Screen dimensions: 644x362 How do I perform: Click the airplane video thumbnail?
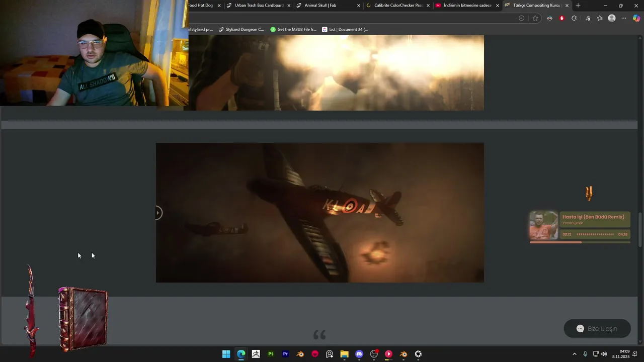[320, 213]
